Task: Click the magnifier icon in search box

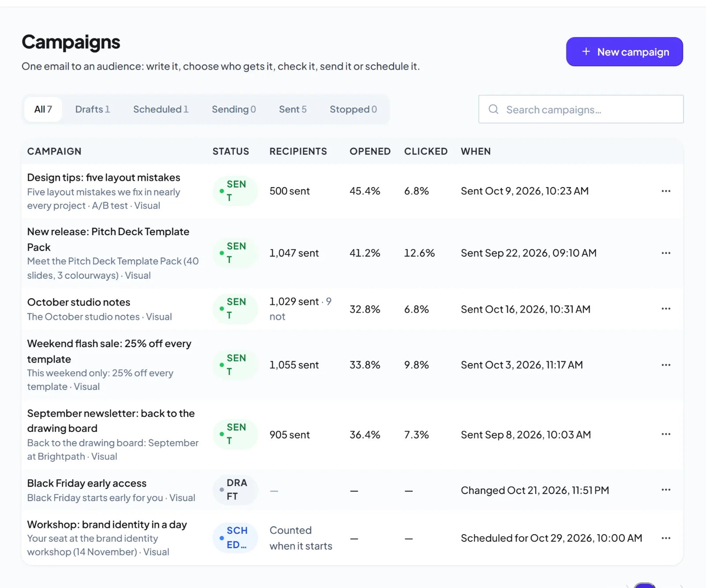Action: [493, 109]
